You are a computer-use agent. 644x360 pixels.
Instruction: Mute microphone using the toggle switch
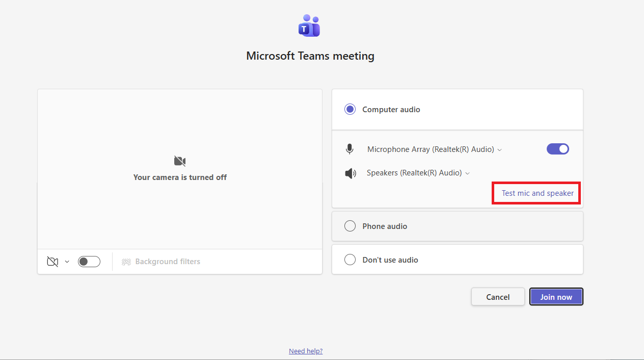(558, 149)
